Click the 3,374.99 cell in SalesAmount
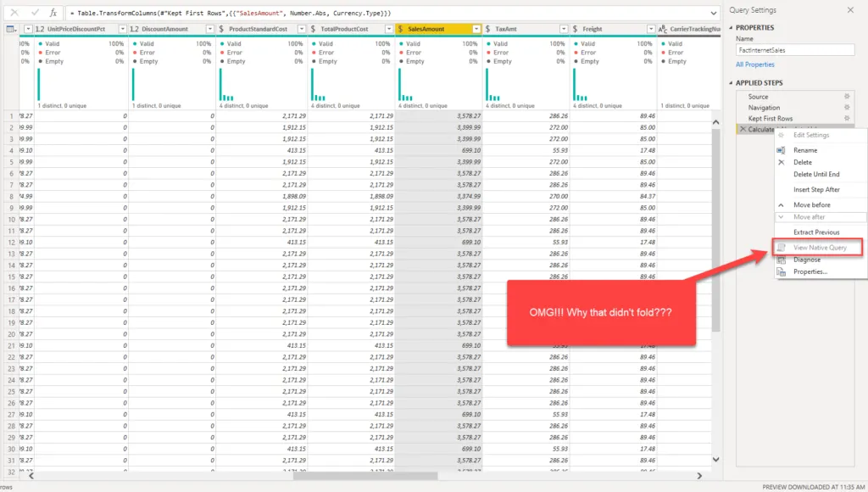This screenshot has height=492, width=868. (439, 196)
